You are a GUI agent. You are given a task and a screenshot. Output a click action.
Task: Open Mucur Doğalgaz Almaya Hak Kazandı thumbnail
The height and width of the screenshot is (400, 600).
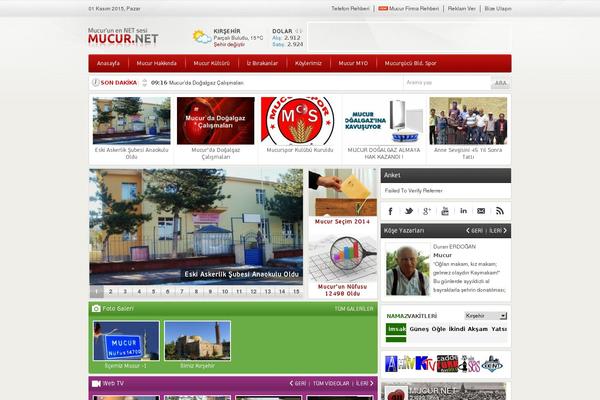[x=384, y=121]
